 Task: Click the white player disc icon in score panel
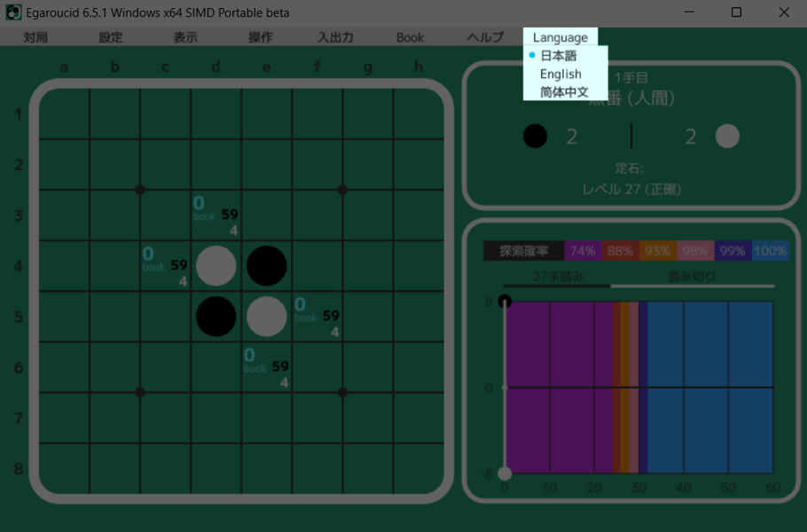[727, 136]
